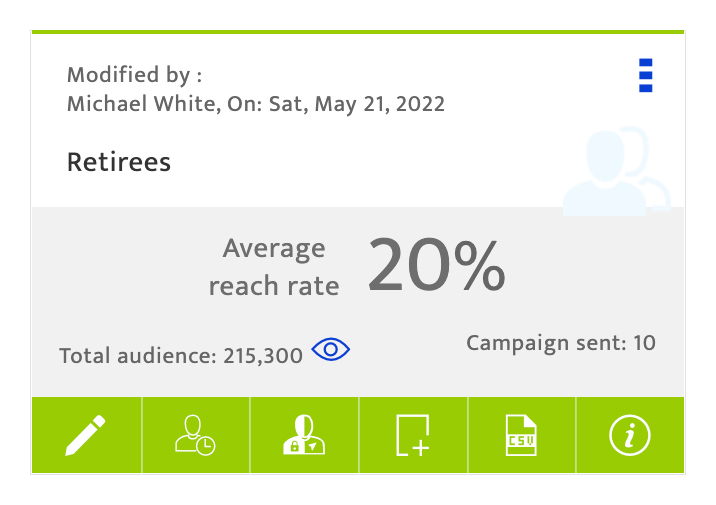Open the circled info icon
This screenshot has width=716, height=505.
[x=630, y=435]
